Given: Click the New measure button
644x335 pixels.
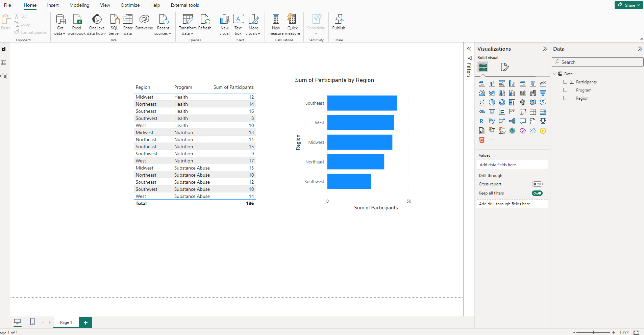Looking at the screenshot, I should pos(276,24).
